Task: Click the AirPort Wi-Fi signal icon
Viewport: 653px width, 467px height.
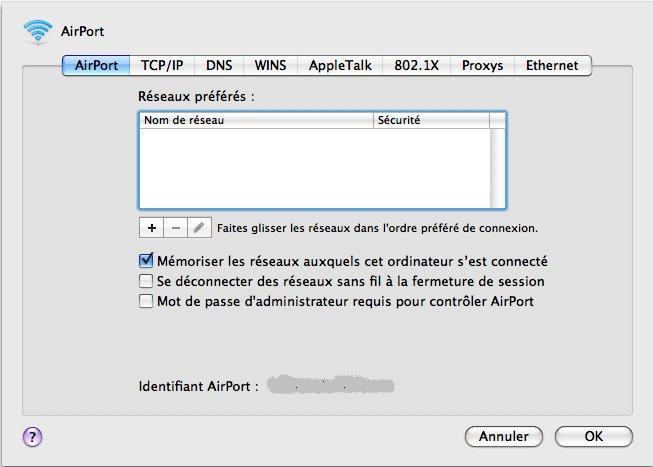Action: pyautogui.click(x=38, y=31)
